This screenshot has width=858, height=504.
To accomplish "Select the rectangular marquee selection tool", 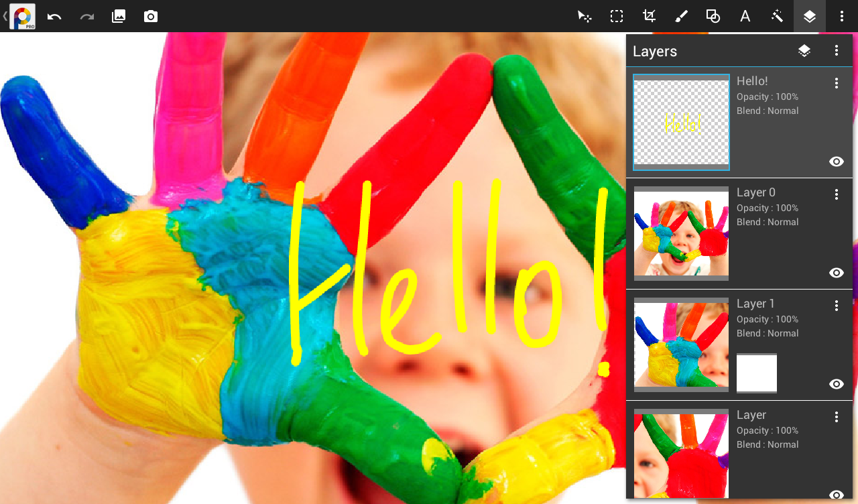I will click(x=617, y=16).
